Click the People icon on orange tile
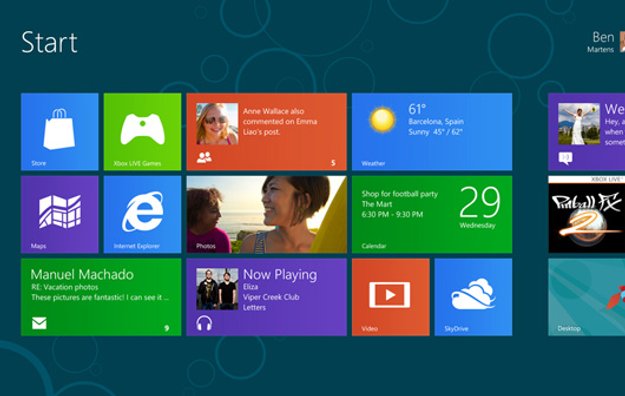Screen dimensions: 625x396 click(204, 158)
